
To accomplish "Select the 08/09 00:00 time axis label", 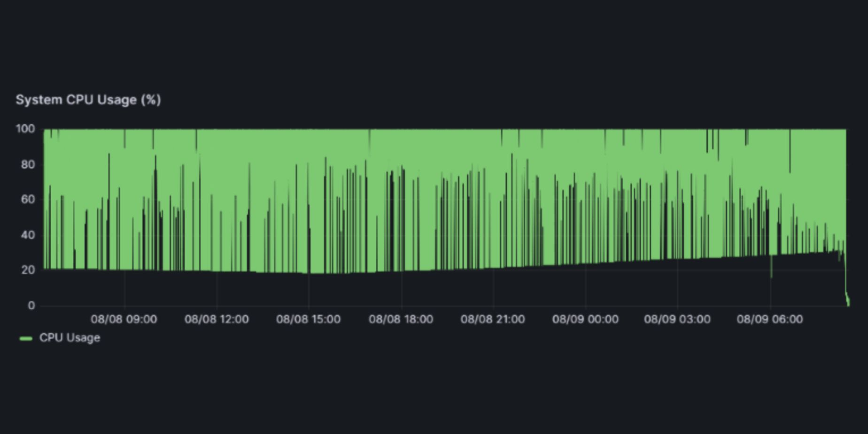I will point(585,319).
